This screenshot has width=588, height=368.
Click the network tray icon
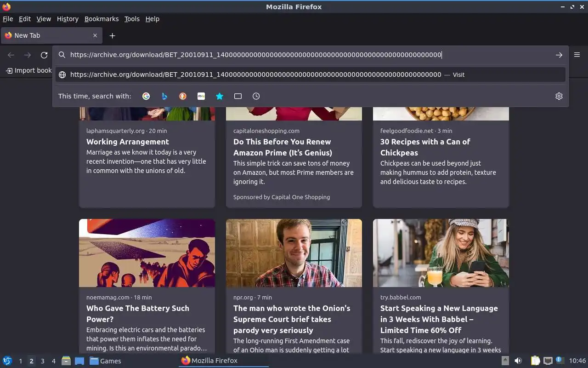548,361
